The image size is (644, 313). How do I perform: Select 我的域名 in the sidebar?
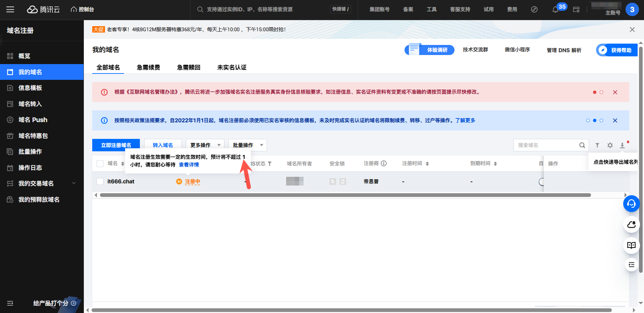click(x=42, y=72)
